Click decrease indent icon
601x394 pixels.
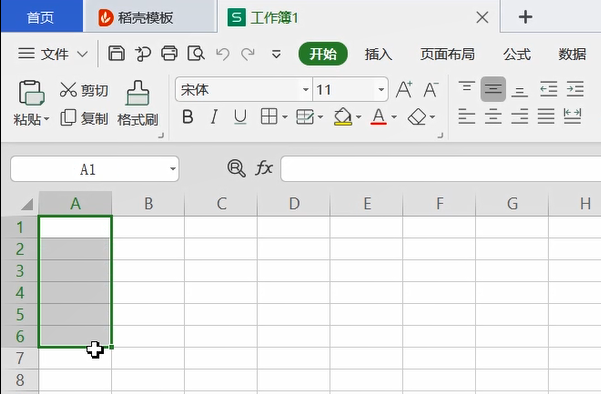pyautogui.click(x=548, y=89)
